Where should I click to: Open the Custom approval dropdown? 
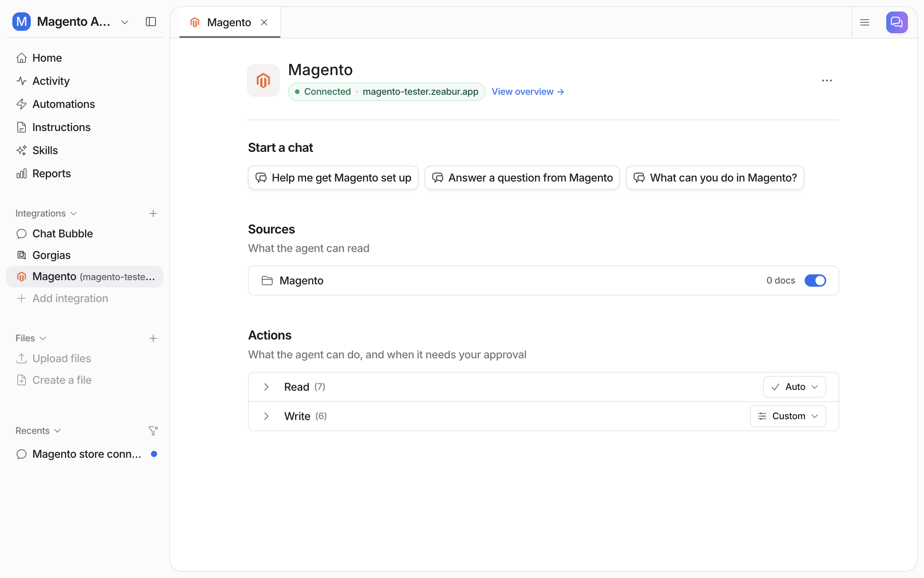tap(788, 416)
